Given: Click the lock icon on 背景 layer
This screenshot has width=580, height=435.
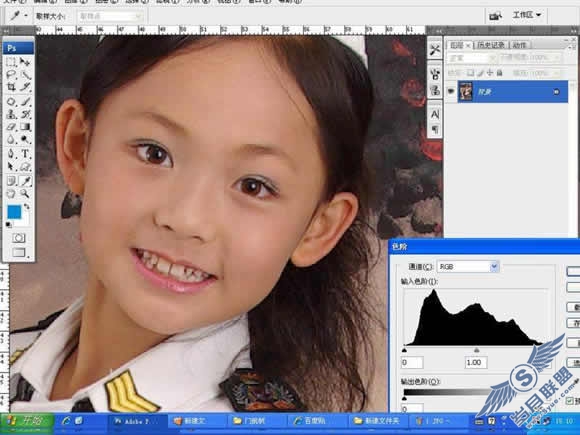Looking at the screenshot, I should pos(556,92).
